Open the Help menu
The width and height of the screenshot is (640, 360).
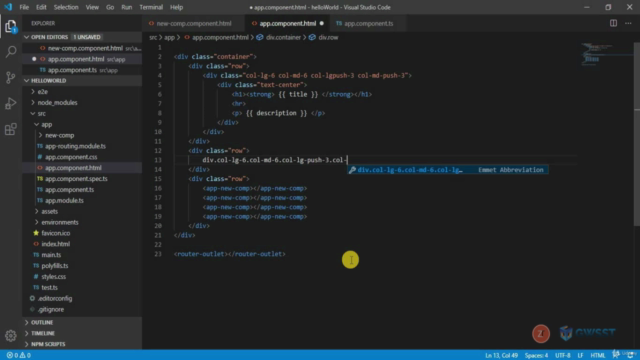(x=176, y=7)
